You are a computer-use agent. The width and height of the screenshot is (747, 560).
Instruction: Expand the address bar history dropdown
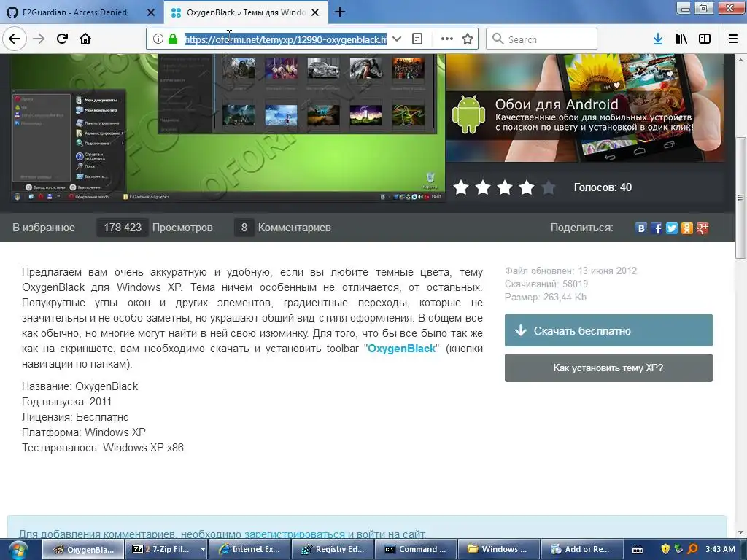tap(396, 39)
